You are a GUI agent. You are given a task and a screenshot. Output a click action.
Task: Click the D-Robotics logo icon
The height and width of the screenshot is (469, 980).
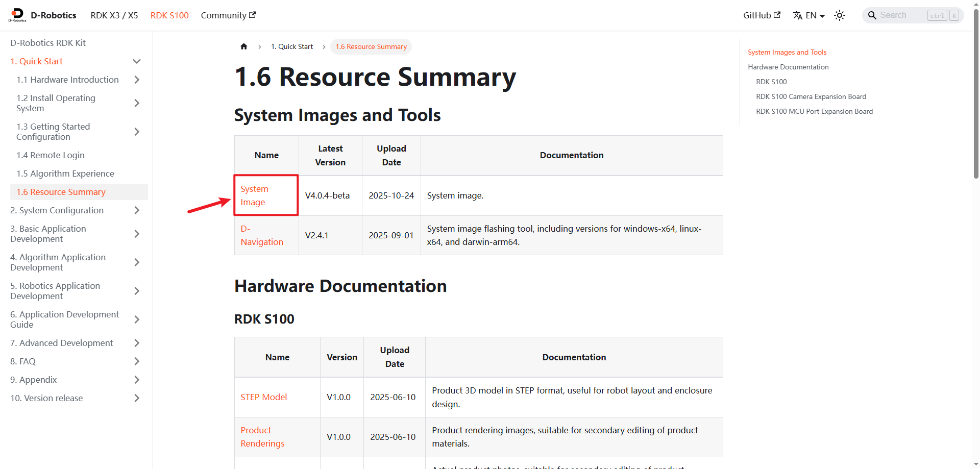point(17,15)
